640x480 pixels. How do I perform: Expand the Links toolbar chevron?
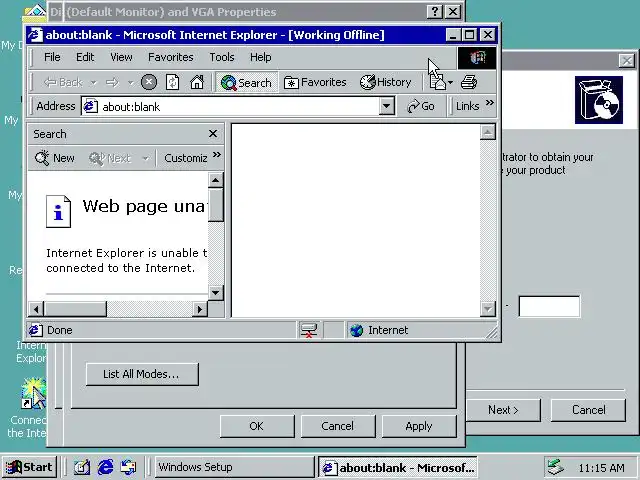click(x=490, y=103)
